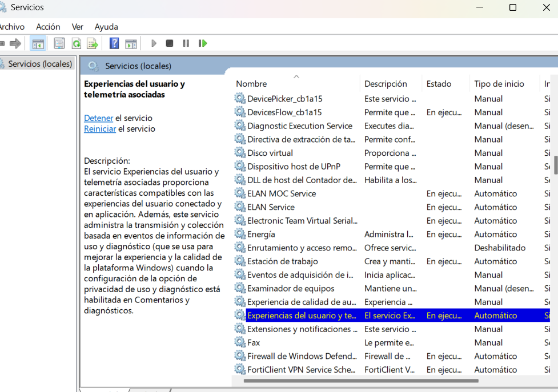The image size is (558, 392).
Task: Select Extensiones y notificaciones service
Action: 302,329
